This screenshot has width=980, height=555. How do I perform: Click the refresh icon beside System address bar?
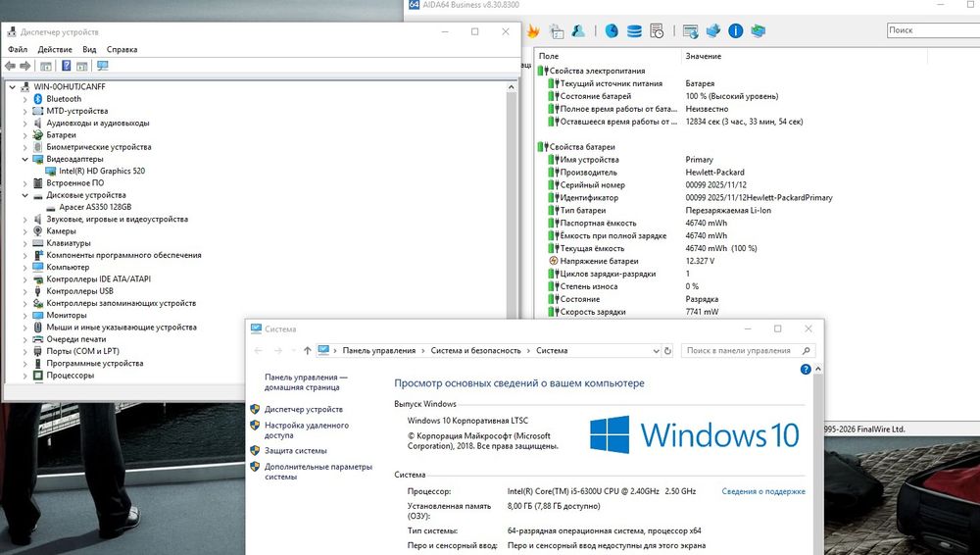click(x=667, y=351)
